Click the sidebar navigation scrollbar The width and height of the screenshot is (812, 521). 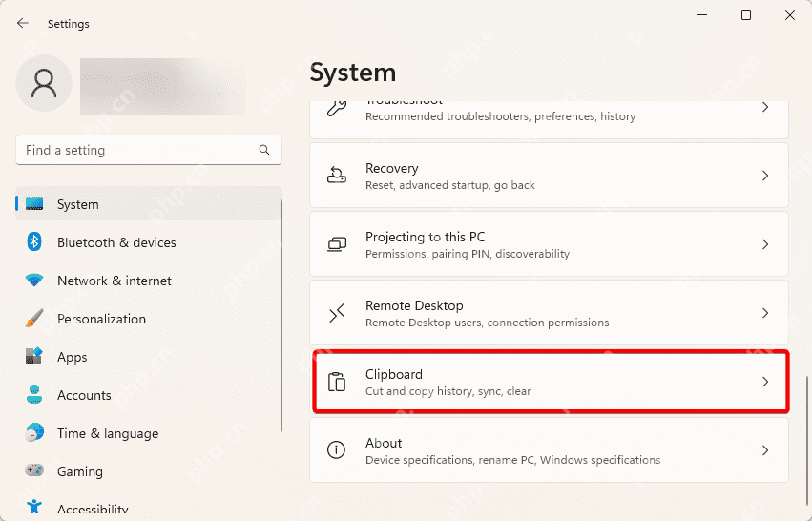(281, 316)
